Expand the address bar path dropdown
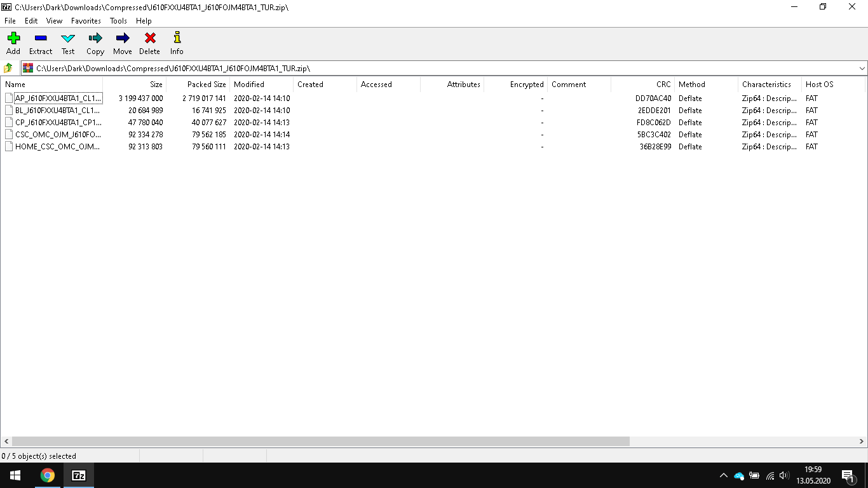 [x=862, y=68]
